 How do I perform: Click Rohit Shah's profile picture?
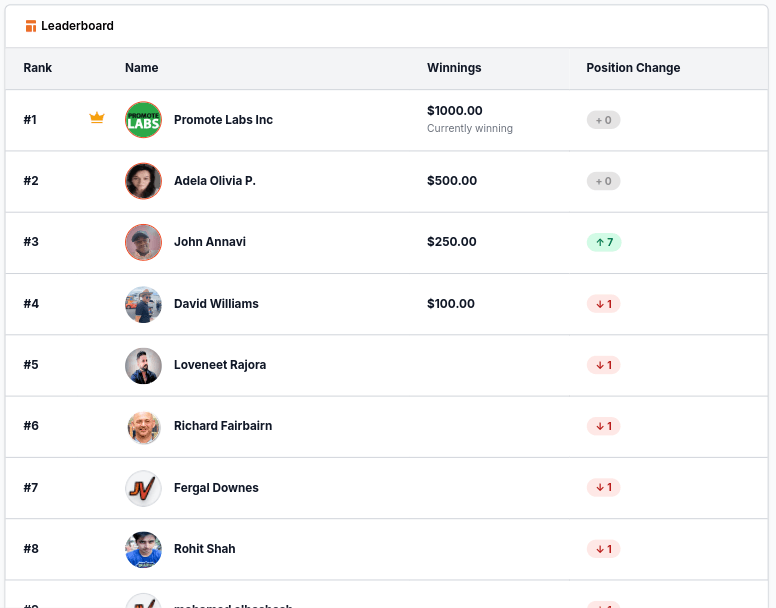(143, 549)
